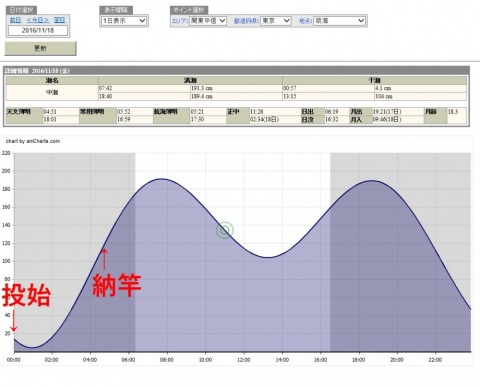Screen dimensions: 480x387
Task: Click the 投始 red annotation text
Action: click(26, 295)
